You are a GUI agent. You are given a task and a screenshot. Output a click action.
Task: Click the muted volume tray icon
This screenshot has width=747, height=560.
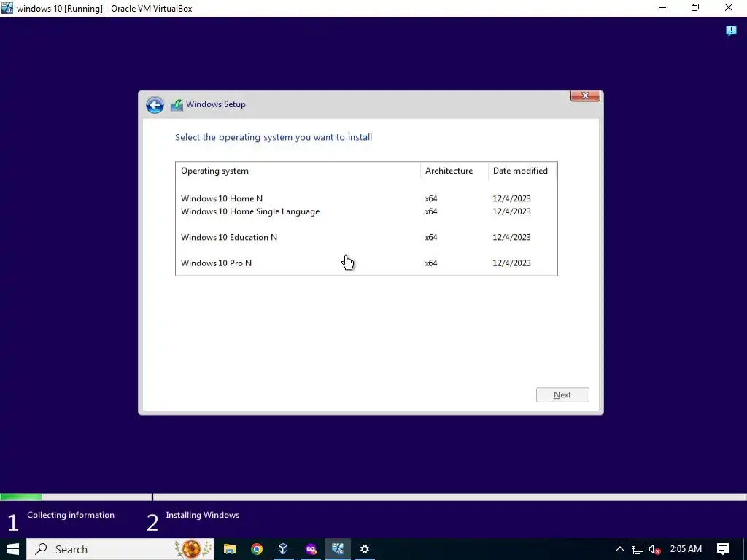(654, 549)
